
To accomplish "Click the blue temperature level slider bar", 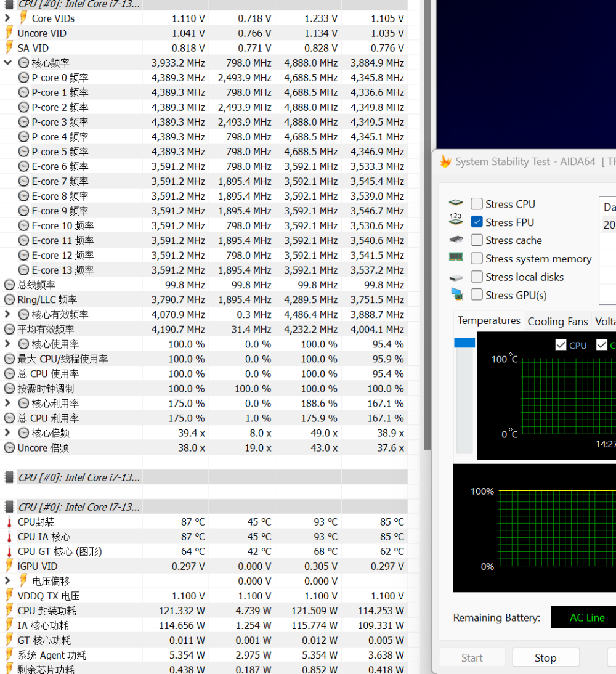I will [464, 343].
